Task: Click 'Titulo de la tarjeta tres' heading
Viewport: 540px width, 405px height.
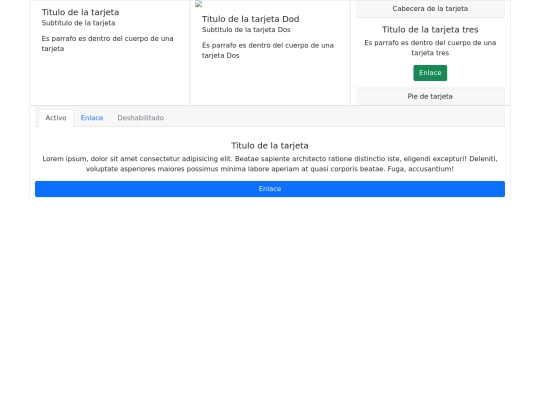Action: [430, 30]
